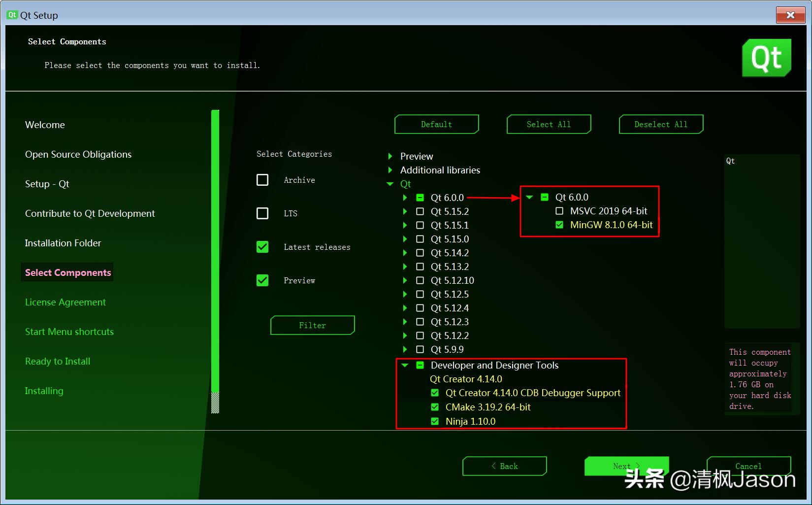The height and width of the screenshot is (505, 812).
Task: Deselect CMake 3.19.2 64-bit
Action: [x=435, y=407]
